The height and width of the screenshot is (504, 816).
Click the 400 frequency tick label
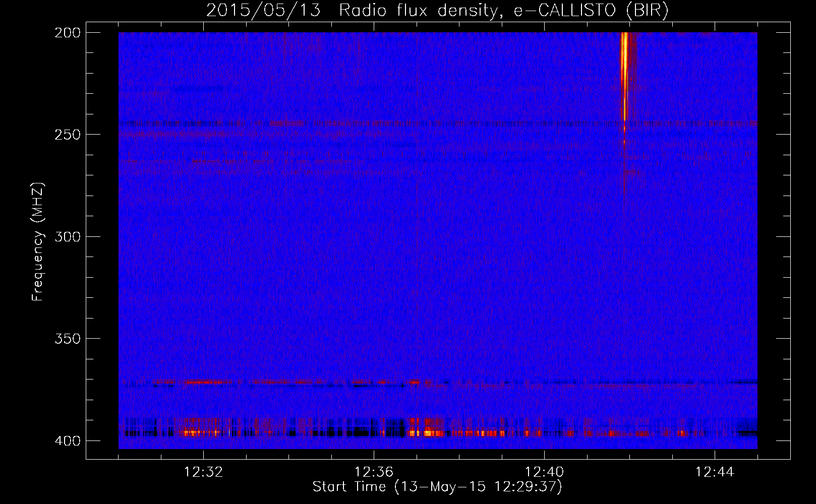[x=68, y=440]
